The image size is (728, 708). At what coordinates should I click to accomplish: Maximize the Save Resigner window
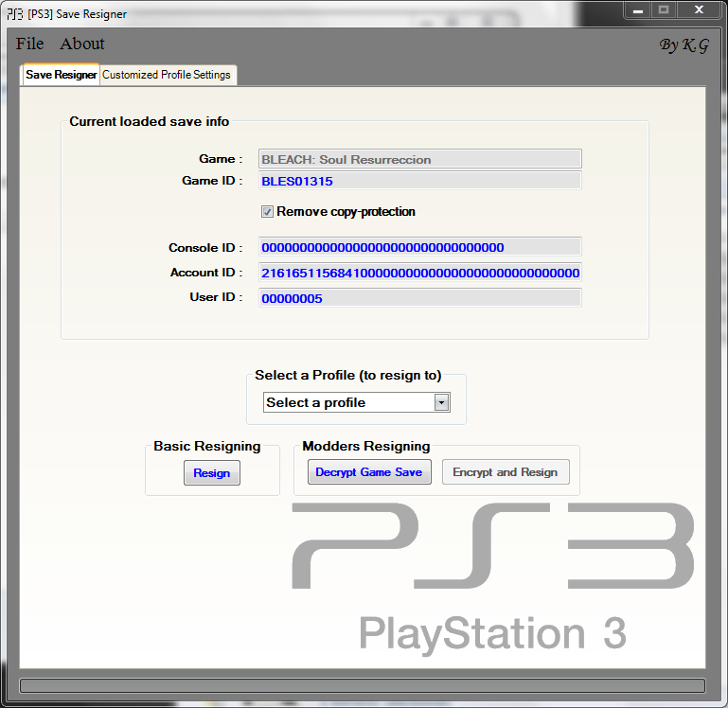(664, 10)
